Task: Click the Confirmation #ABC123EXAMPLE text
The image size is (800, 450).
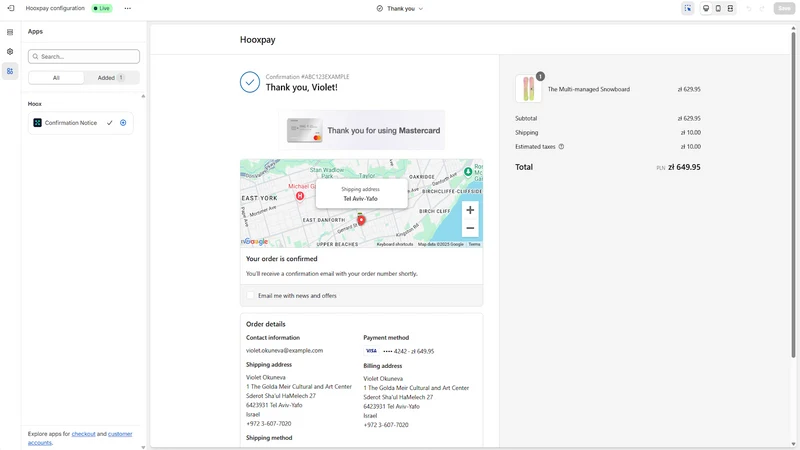Action: tap(308, 77)
